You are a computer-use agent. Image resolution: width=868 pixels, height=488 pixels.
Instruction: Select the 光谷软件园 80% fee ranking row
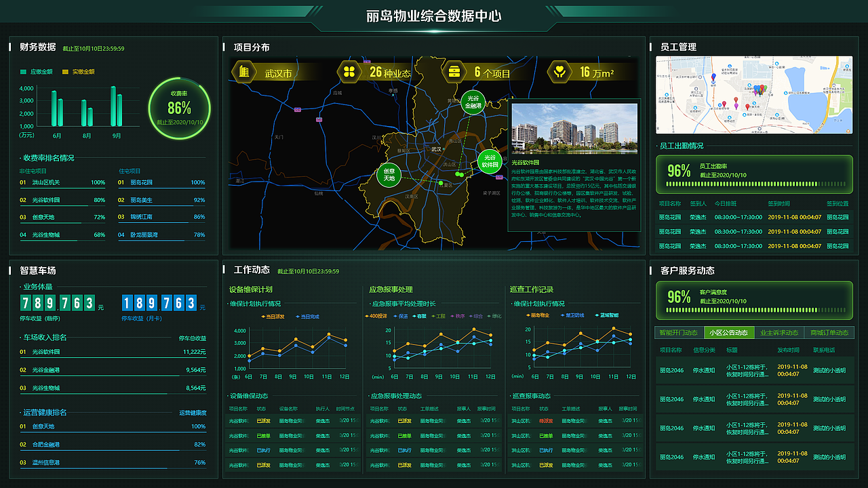[x=62, y=201]
